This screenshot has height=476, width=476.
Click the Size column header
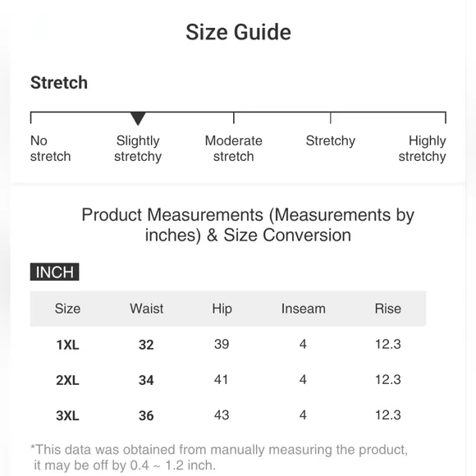click(x=67, y=309)
